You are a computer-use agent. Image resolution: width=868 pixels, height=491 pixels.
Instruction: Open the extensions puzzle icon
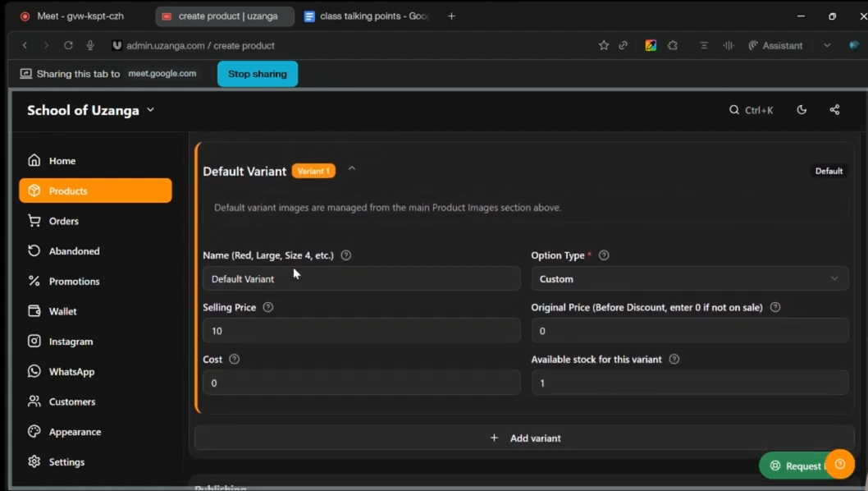click(x=673, y=45)
